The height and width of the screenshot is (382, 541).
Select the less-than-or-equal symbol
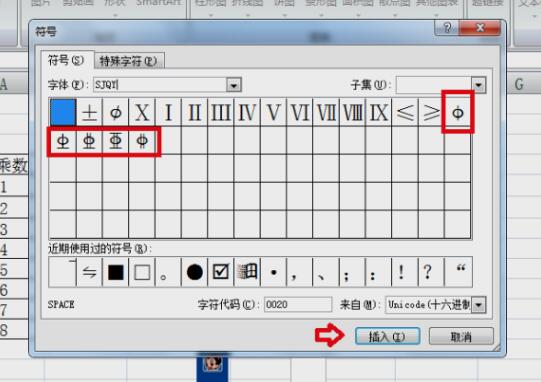(405, 112)
